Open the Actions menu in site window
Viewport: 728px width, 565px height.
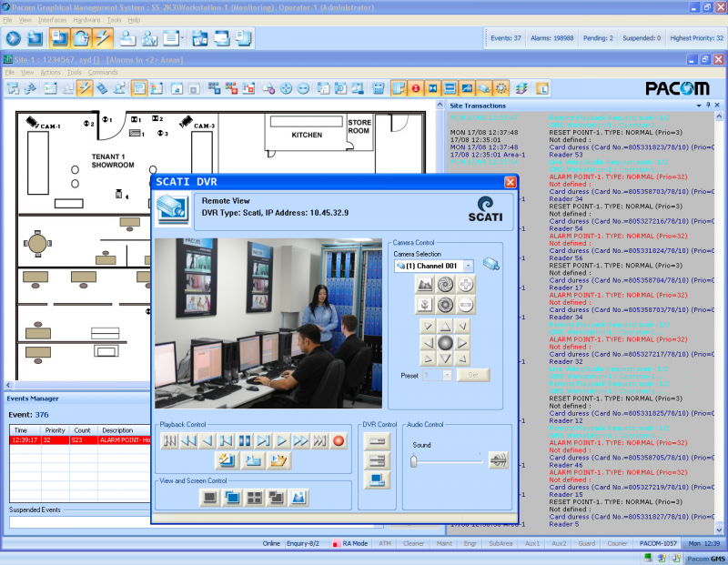(x=50, y=73)
